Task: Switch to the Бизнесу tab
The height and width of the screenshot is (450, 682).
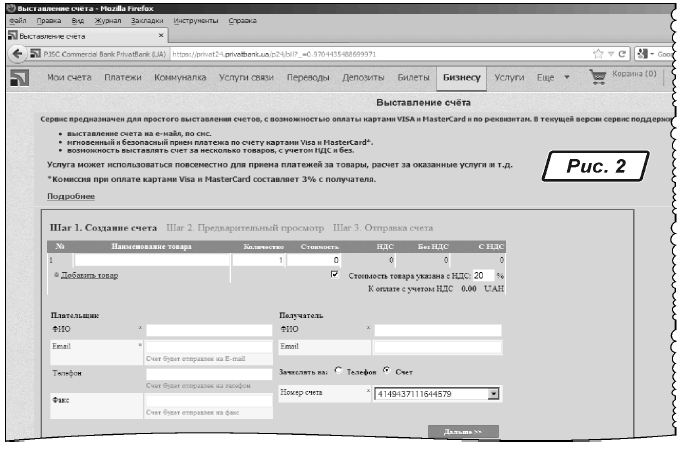Action: point(461,76)
